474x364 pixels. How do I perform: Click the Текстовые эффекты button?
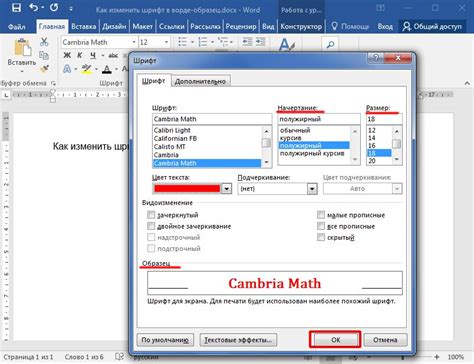[x=238, y=340]
